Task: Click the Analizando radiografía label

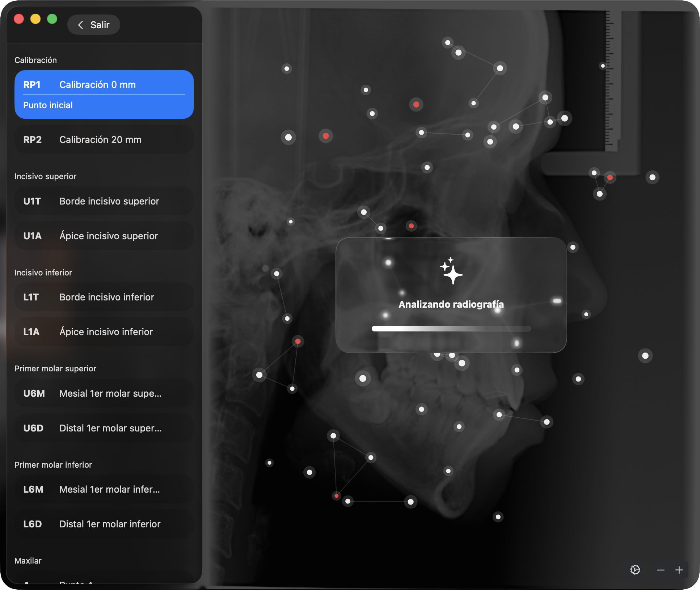Action: (451, 304)
